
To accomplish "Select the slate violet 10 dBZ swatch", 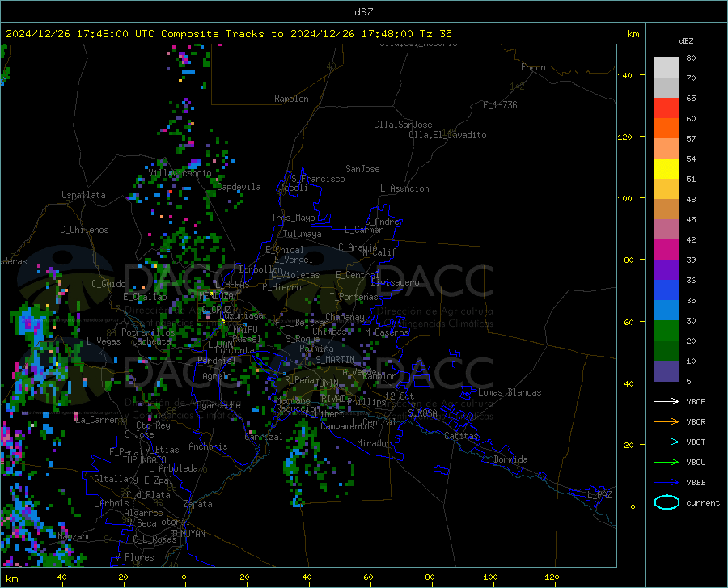I will [x=667, y=371].
